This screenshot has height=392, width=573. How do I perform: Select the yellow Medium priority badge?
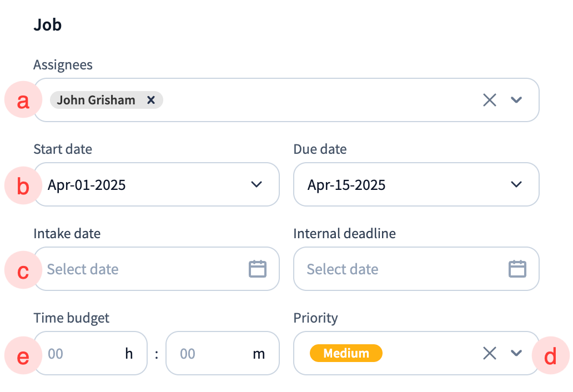click(x=346, y=353)
